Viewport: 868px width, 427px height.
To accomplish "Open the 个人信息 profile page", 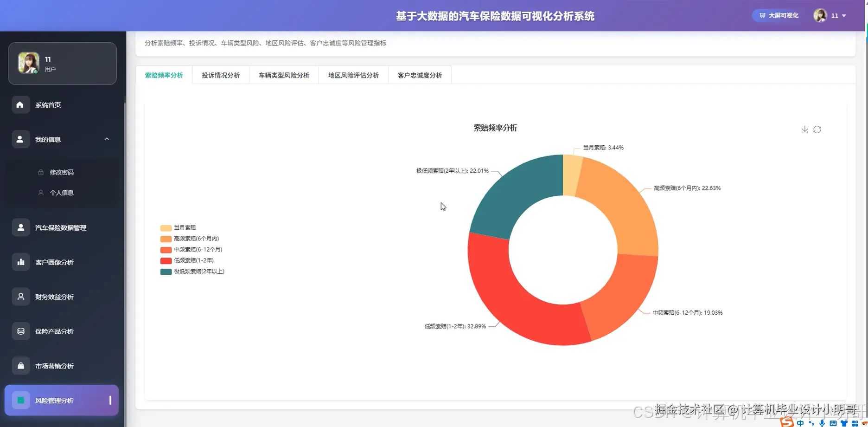I will point(62,192).
